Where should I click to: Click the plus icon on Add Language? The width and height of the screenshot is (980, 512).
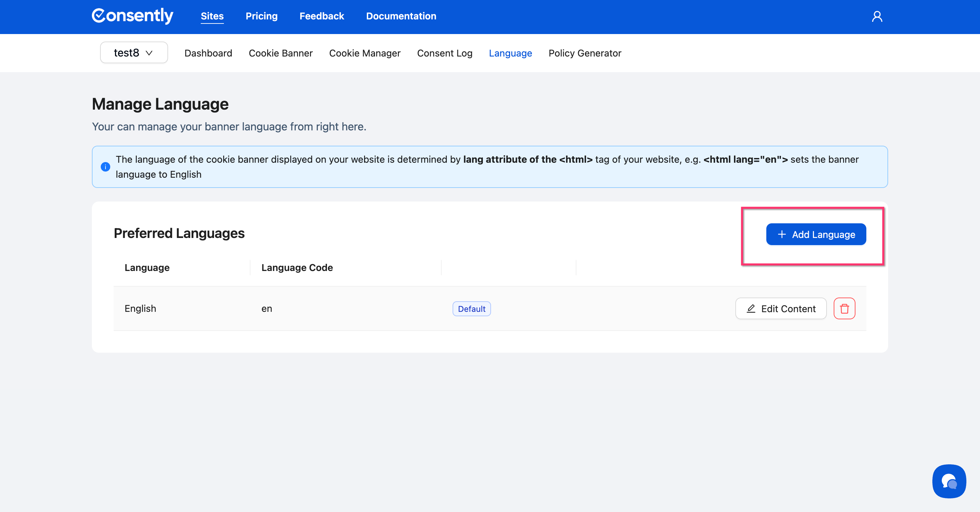click(782, 235)
